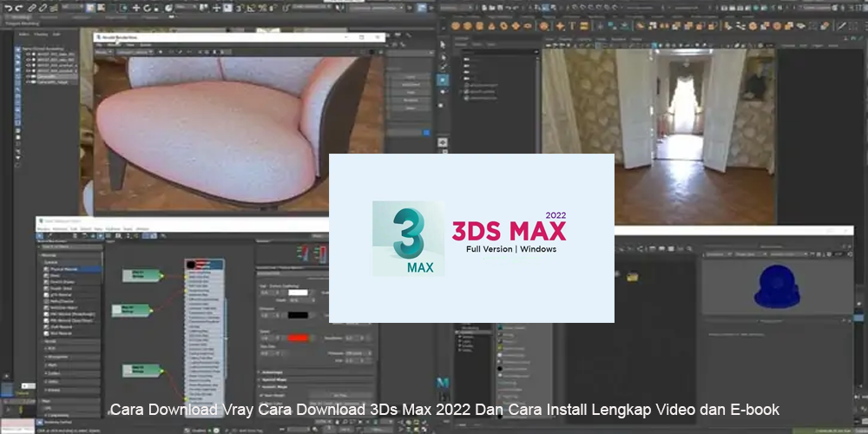Select the Link tool in main toolbar

coord(31,9)
